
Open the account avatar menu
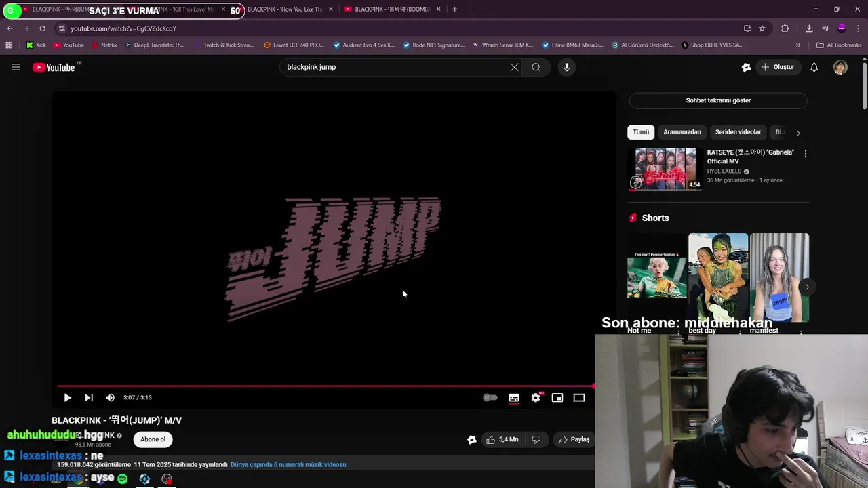tap(840, 67)
